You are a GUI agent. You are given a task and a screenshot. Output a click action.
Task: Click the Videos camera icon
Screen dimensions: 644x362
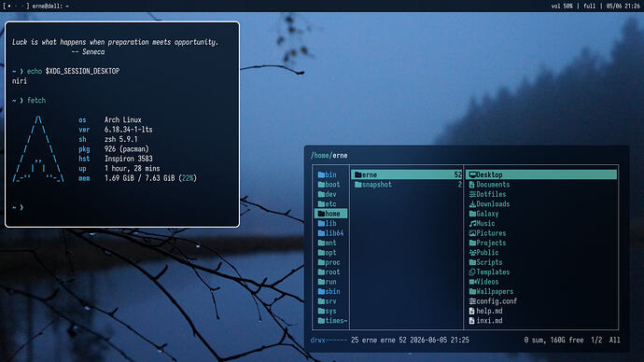(x=472, y=282)
